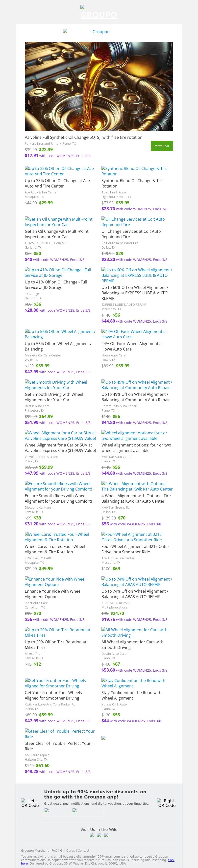Open the Valvoline Full Synthetic Oil Change title

[x=83, y=137]
